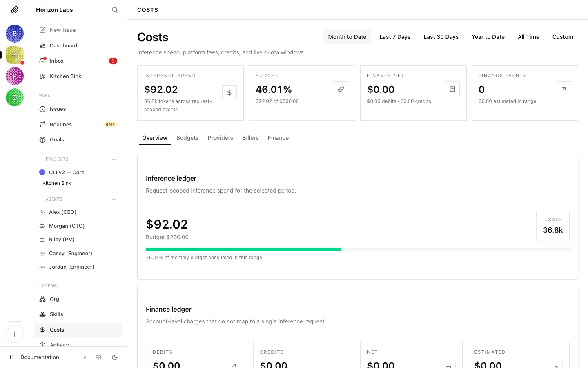Select Costs in the sidebar
The width and height of the screenshot is (588, 368).
point(78,330)
